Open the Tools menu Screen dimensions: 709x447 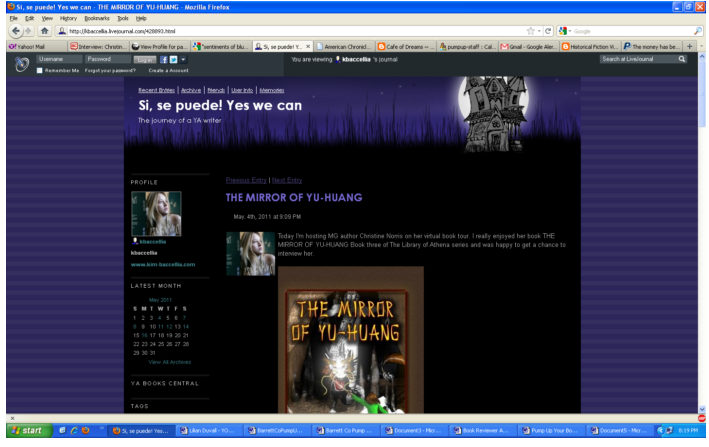pos(123,18)
